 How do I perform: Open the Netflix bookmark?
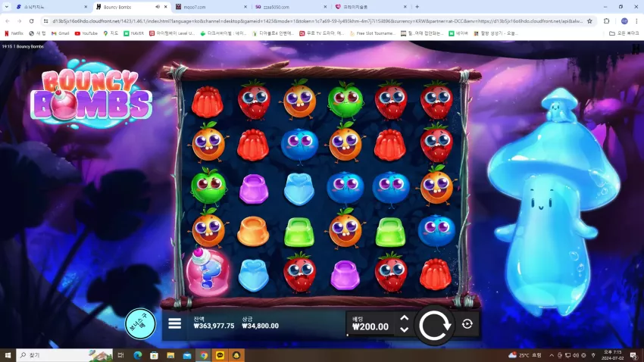[x=14, y=33]
